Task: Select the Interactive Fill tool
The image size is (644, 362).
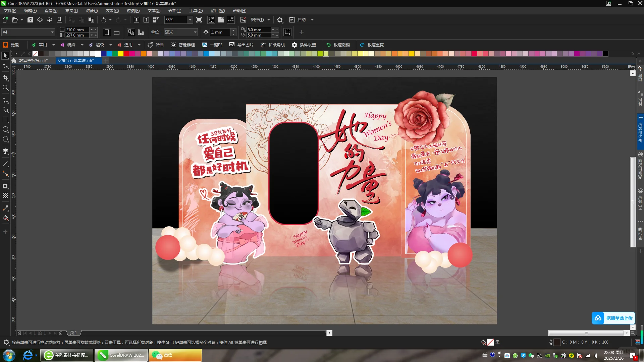Action: pyautogui.click(x=5, y=218)
